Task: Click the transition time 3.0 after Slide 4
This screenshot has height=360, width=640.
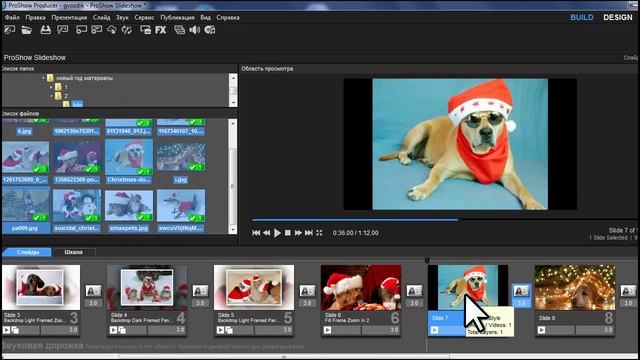Action: click(200, 303)
